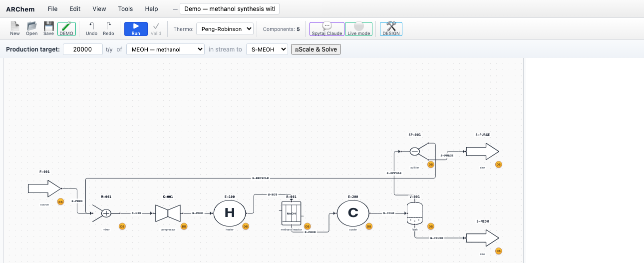
Task: Select the K-001 compressor unit
Action: (168, 213)
